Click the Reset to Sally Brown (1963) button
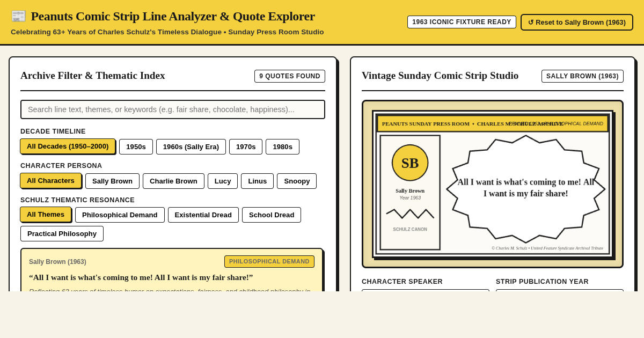 [577, 22]
